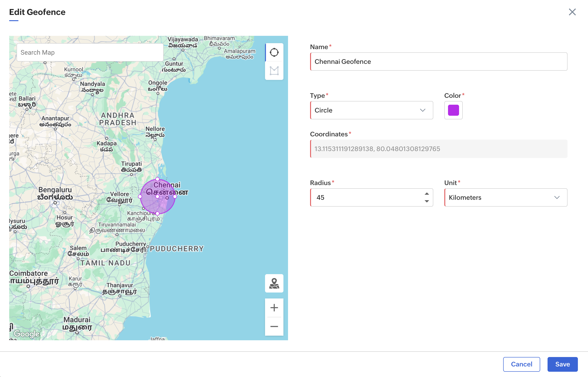Click the center handle of geofence circle
588x377 pixels.
tap(157, 196)
